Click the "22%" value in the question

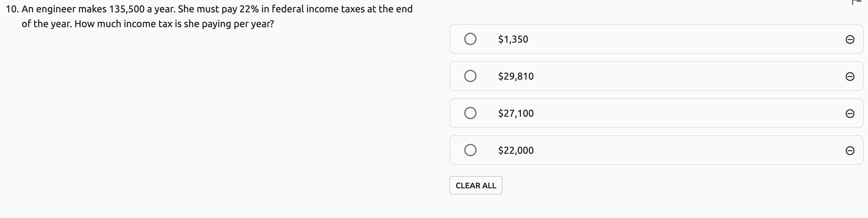click(249, 9)
